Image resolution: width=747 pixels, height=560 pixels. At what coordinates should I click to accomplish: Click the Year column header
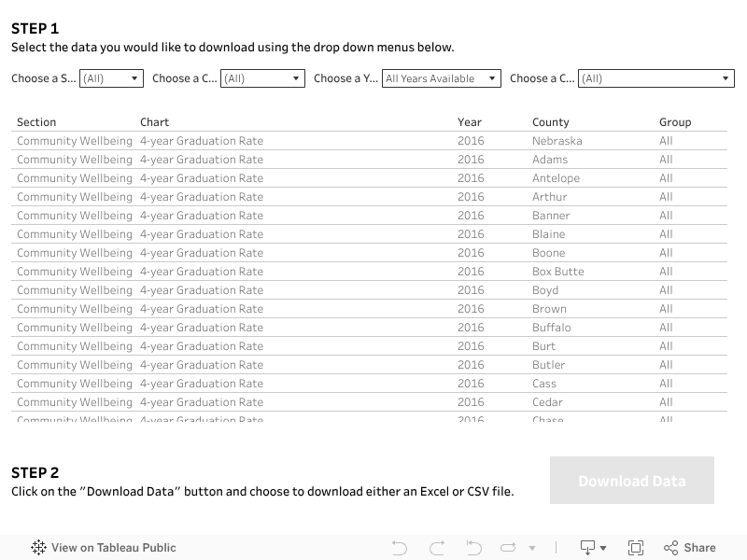click(470, 122)
